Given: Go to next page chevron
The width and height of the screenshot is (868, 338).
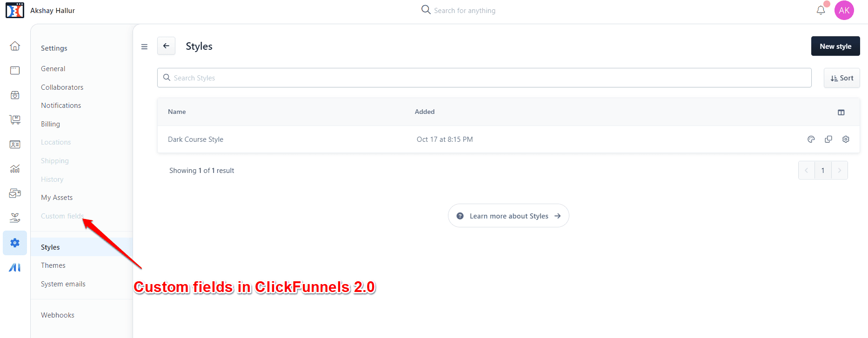Looking at the screenshot, I should 840,170.
